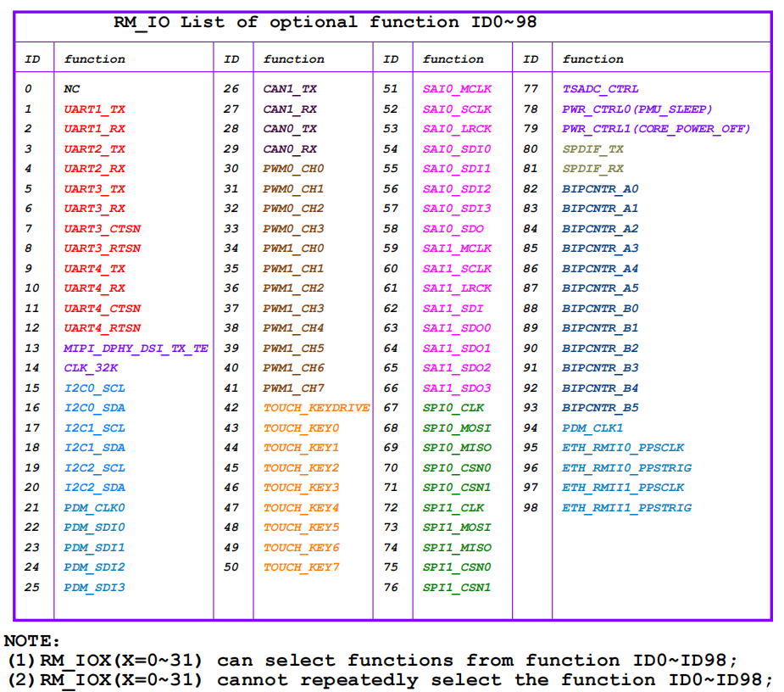Click ETH_RMII0_PPSCLK entry

point(623,448)
